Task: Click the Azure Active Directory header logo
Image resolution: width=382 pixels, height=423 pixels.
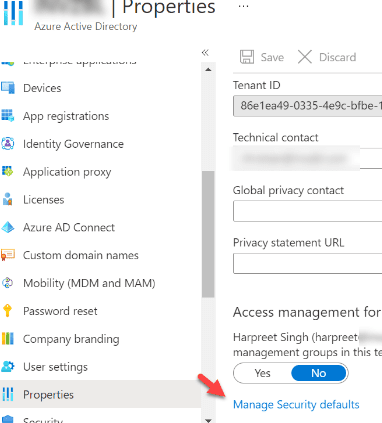Action: point(13,13)
